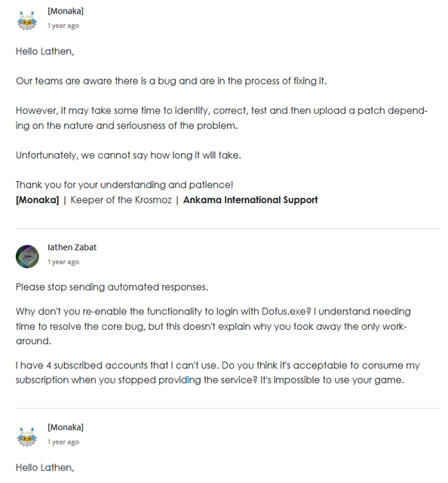
Task: Click the paragraph mentioning Dofus.exe login
Action: click(213, 326)
